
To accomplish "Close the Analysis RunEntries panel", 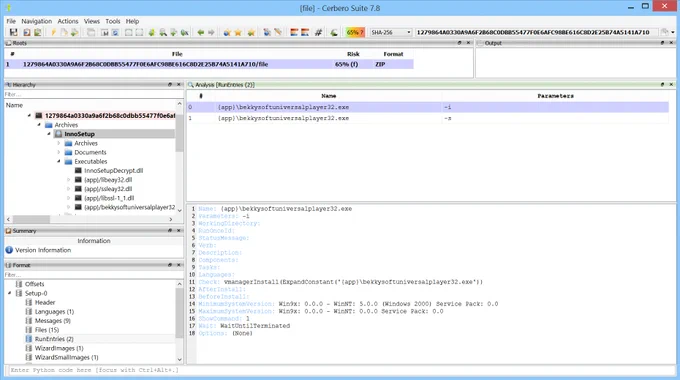I will click(x=671, y=85).
